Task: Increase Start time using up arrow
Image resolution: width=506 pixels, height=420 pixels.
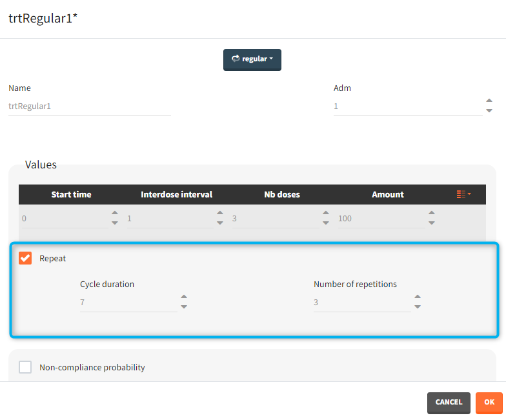Action: point(115,214)
